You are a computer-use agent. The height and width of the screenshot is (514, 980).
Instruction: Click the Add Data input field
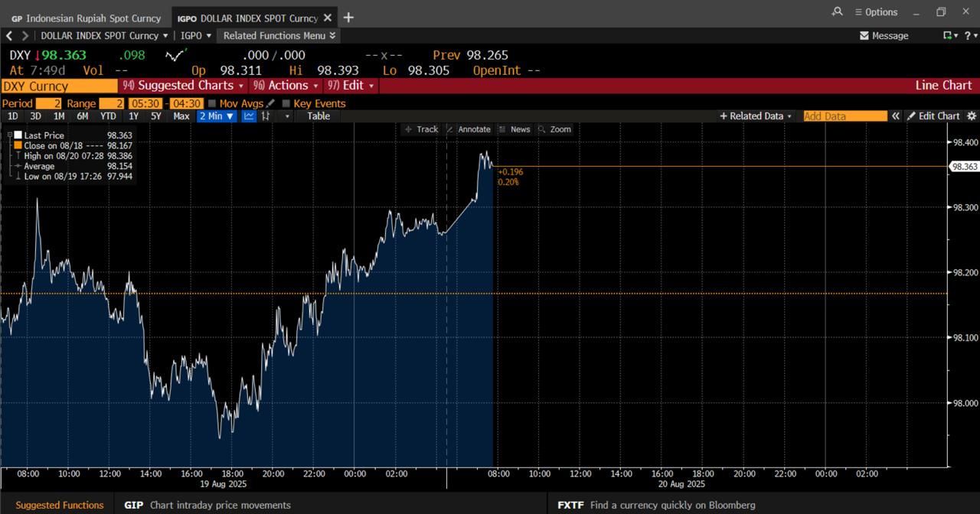[x=844, y=116]
